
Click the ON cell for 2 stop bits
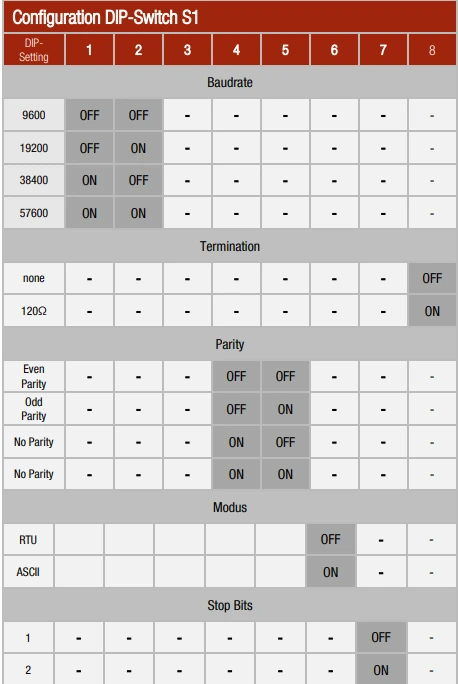click(381, 670)
